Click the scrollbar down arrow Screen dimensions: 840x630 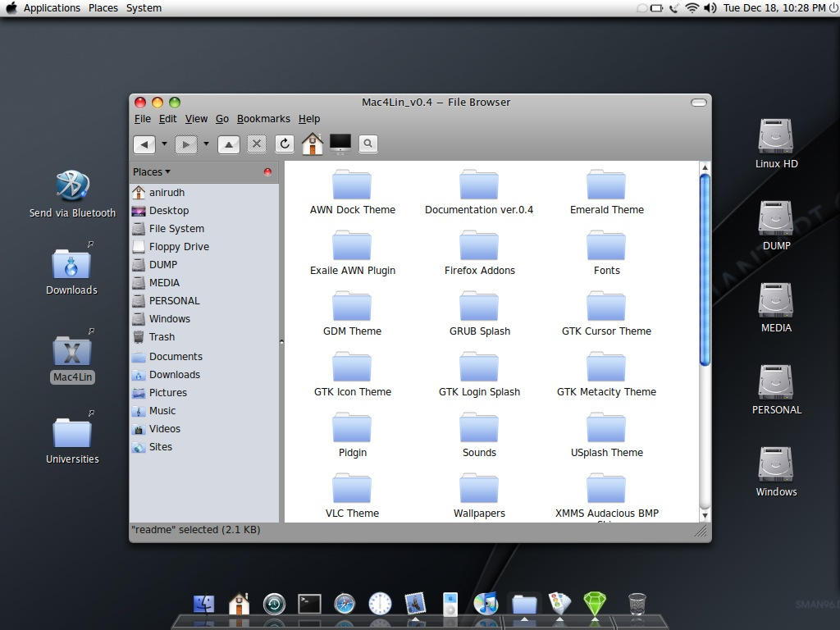click(x=705, y=515)
